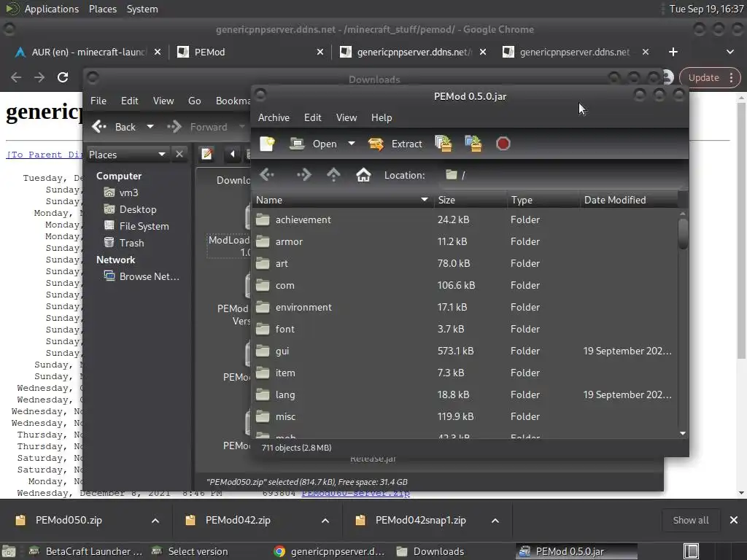Sort by the Type column header
The image size is (747, 560).
[x=543, y=200]
